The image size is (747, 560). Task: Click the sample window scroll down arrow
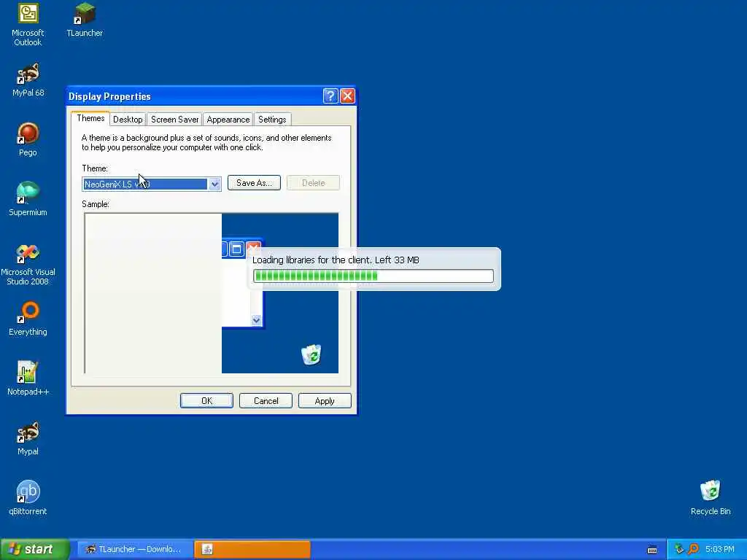(x=256, y=320)
